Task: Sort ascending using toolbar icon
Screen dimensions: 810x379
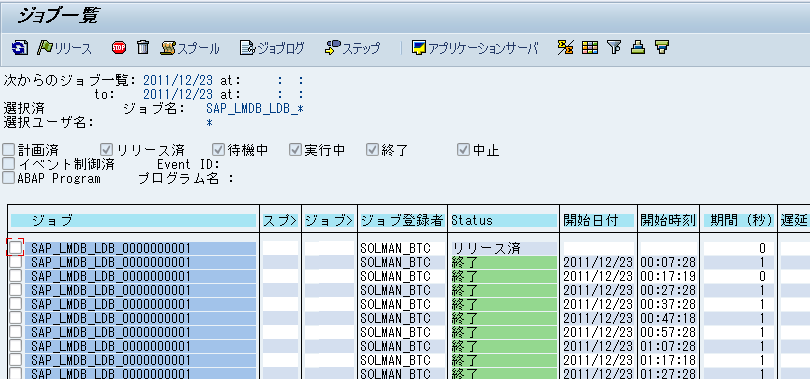Action: 638,48
